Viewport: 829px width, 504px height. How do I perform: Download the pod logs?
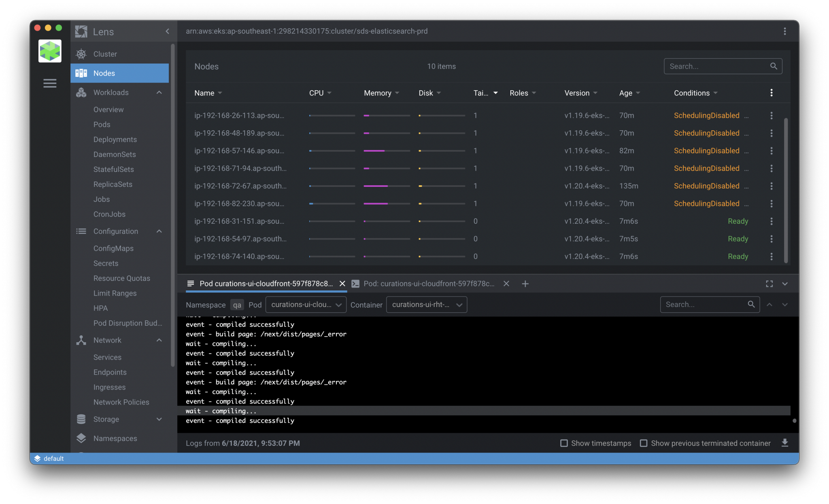(785, 443)
